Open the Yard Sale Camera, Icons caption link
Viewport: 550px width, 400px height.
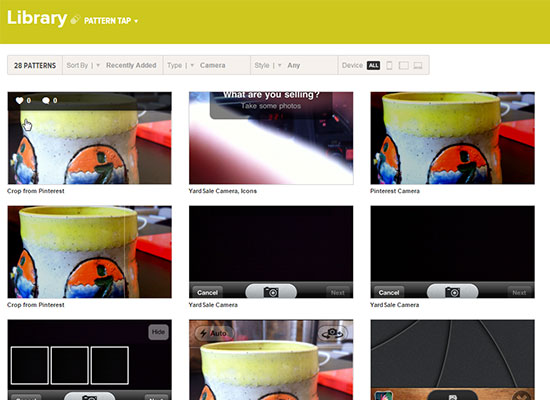click(223, 191)
